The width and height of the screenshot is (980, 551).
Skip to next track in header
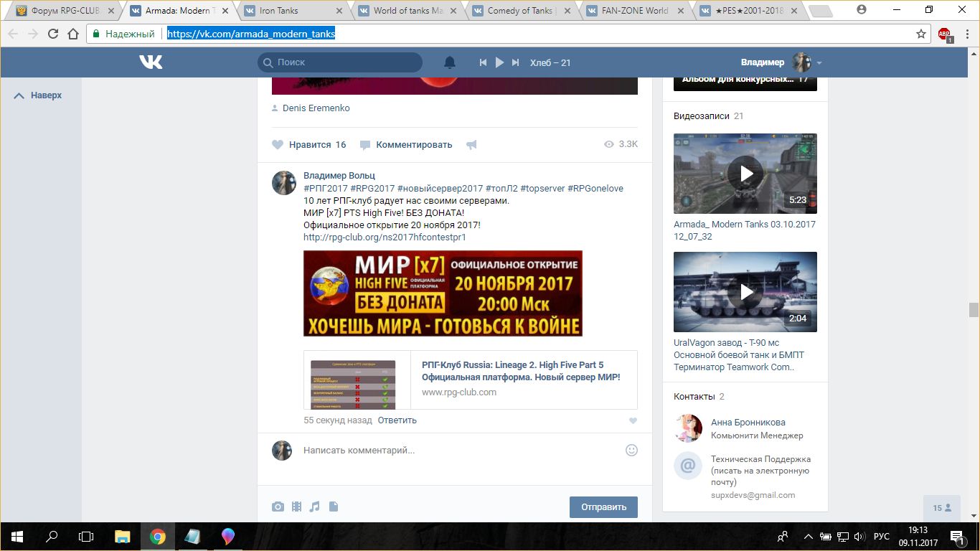click(515, 62)
